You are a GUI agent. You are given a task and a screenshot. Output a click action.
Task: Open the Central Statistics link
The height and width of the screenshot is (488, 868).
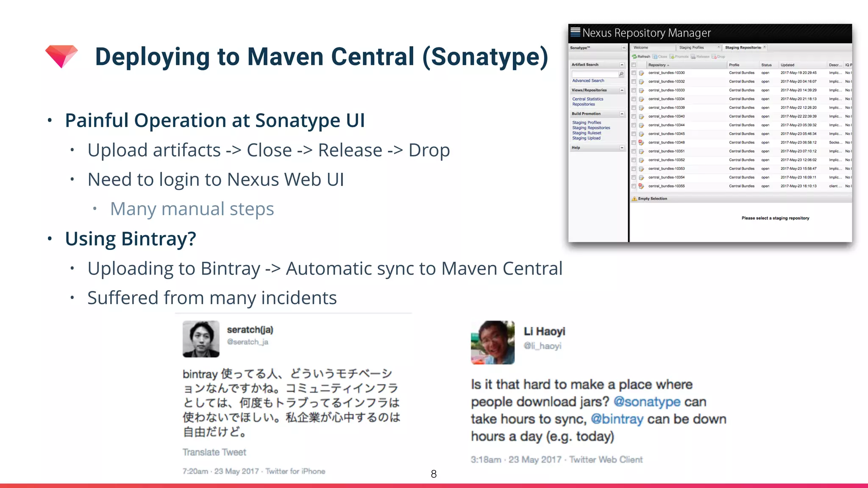point(587,99)
